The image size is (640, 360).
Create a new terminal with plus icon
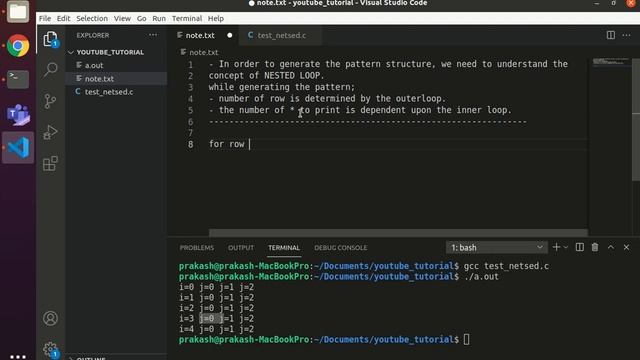coord(556,247)
